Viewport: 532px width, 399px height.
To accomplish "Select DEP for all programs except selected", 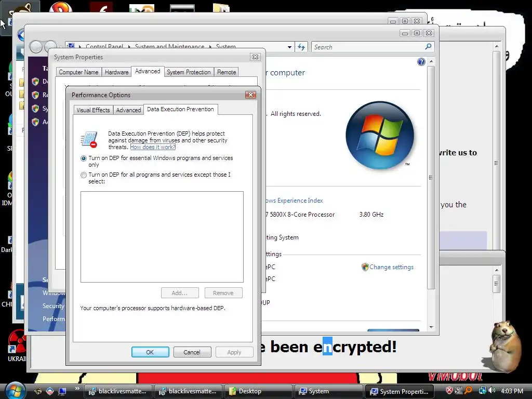I will pos(84,175).
